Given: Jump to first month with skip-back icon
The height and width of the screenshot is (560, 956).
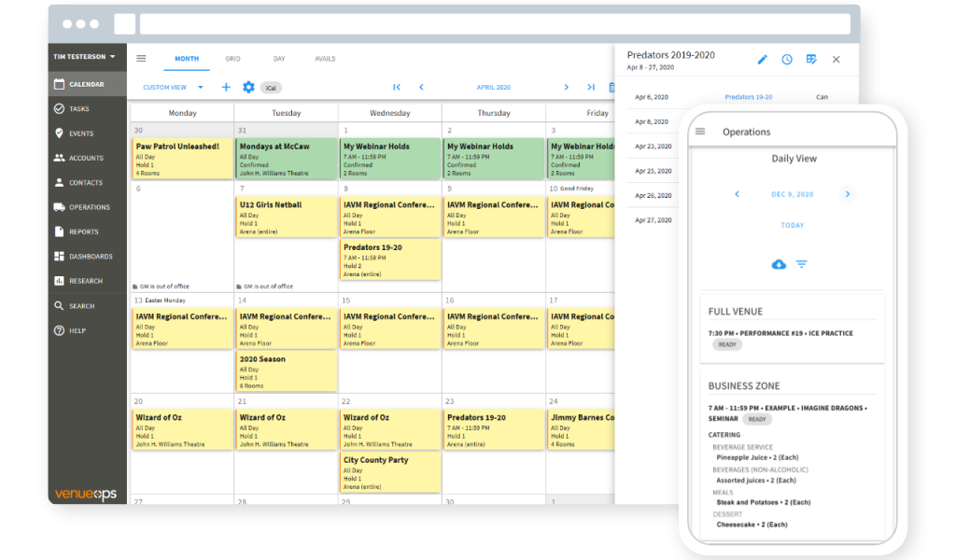Looking at the screenshot, I should coord(397,87).
